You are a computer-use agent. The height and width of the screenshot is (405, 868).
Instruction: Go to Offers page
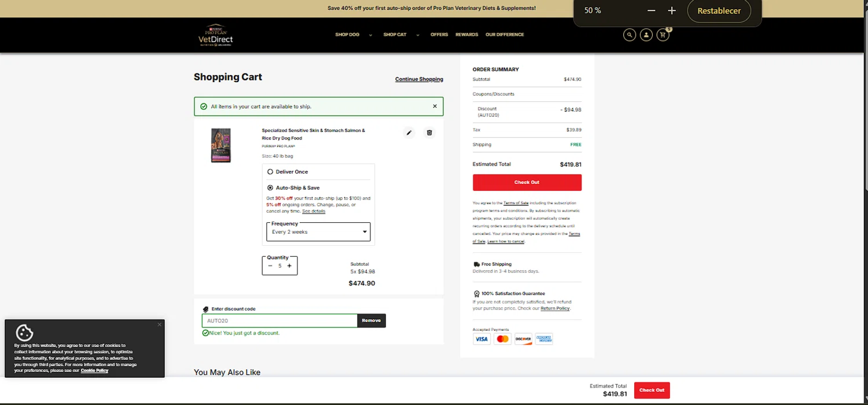pos(439,35)
